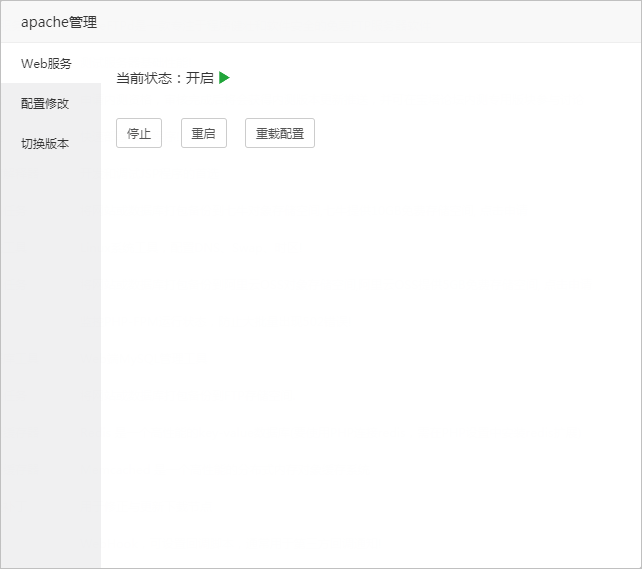
Task: Go to the 切换版本 tab
Action: click(x=51, y=144)
